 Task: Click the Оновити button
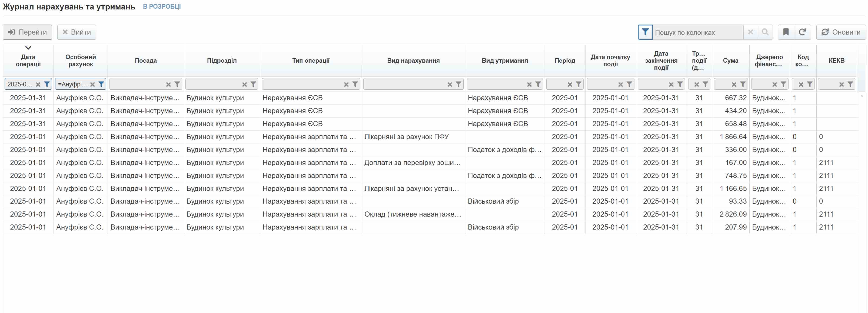coord(841,32)
